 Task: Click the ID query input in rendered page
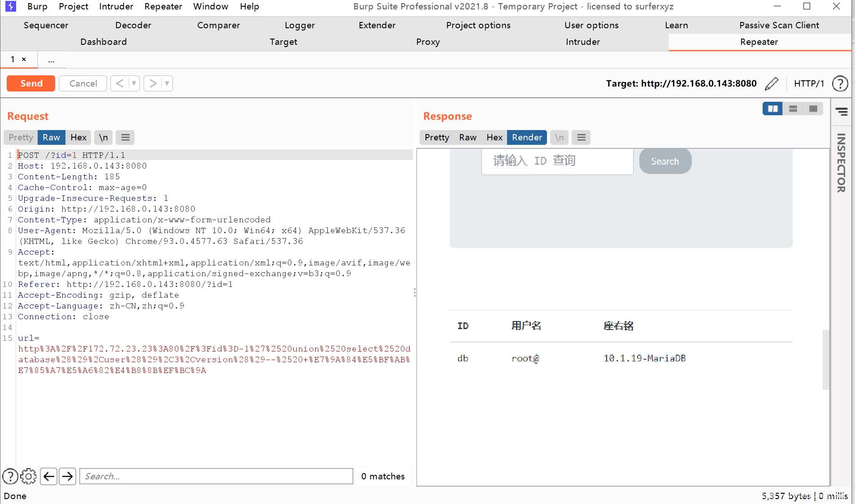click(557, 161)
